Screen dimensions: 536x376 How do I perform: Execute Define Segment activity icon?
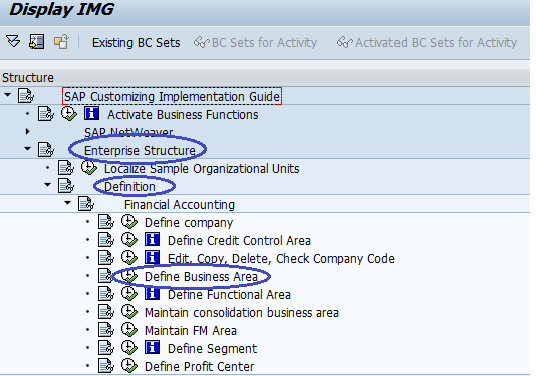pos(130,348)
